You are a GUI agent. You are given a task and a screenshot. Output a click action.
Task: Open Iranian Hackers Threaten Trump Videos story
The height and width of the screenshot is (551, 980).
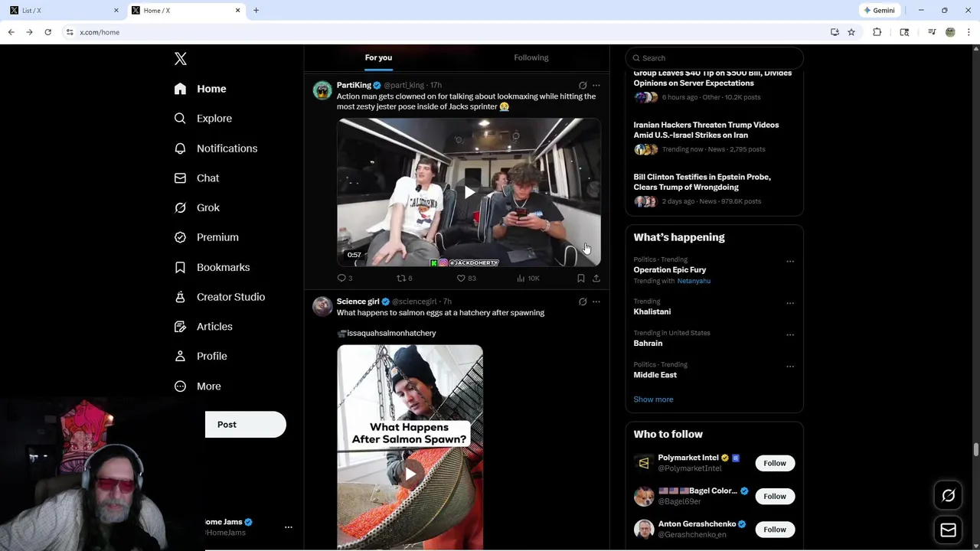point(706,130)
